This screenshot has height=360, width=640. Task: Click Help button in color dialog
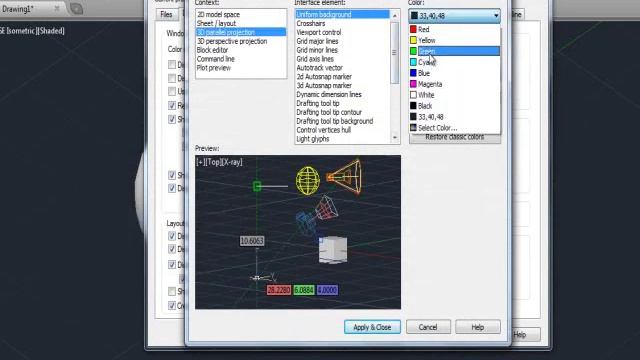(x=478, y=327)
